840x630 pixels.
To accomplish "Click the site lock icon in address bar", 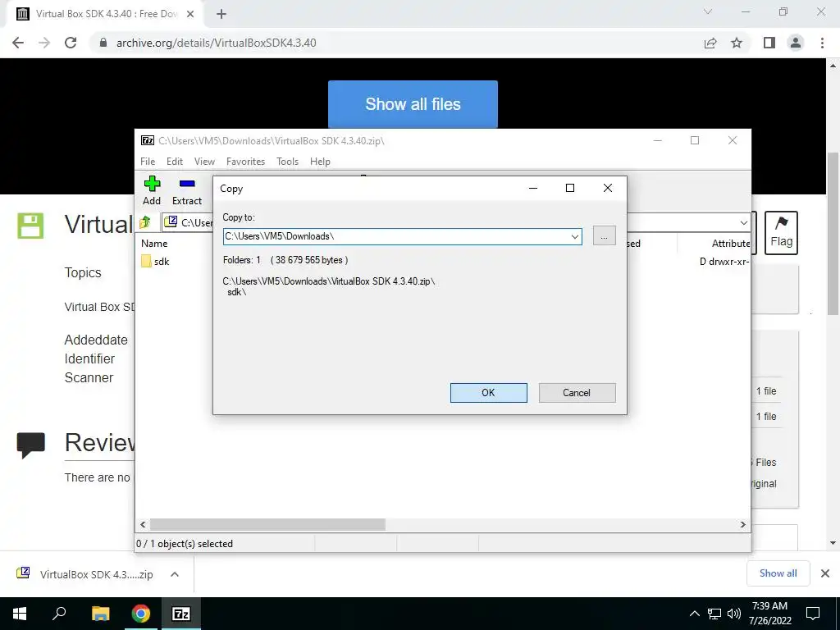I will tap(103, 43).
